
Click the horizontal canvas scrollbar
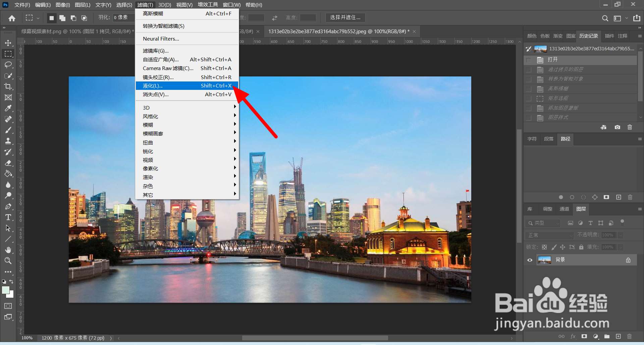pos(315,338)
